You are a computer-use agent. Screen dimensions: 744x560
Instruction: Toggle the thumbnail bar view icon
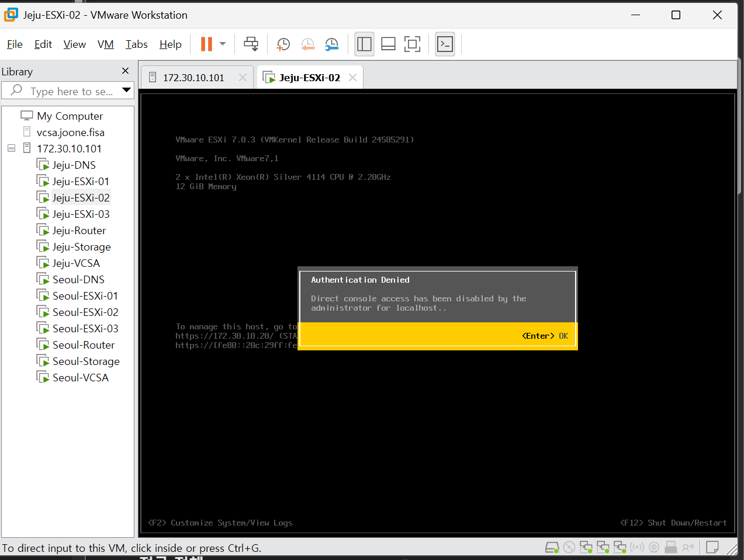click(x=389, y=44)
